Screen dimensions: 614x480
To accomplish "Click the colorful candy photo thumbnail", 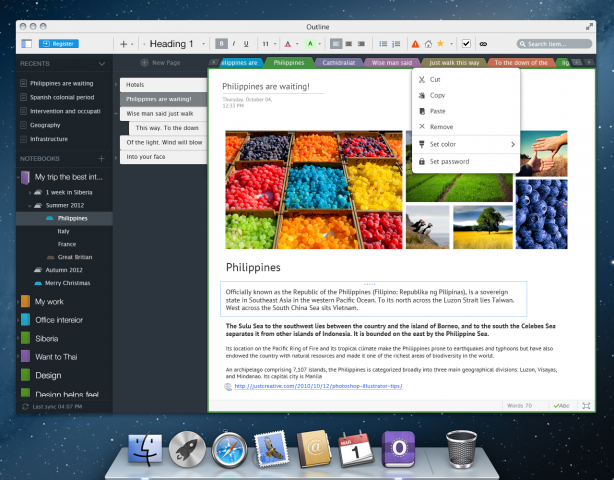I will point(314,190).
